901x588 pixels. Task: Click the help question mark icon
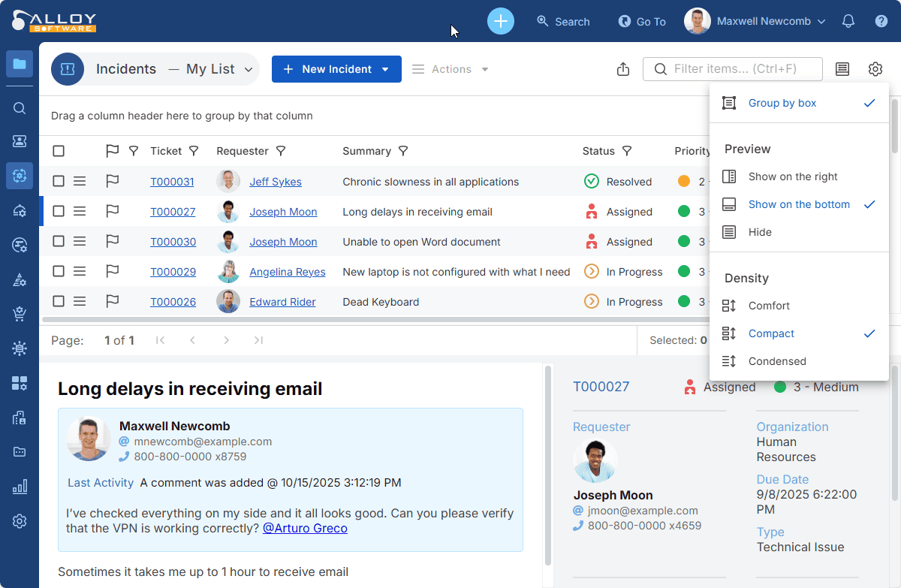(x=881, y=21)
